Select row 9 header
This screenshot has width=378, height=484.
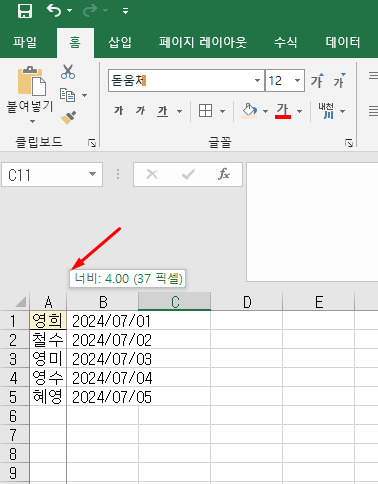14,473
